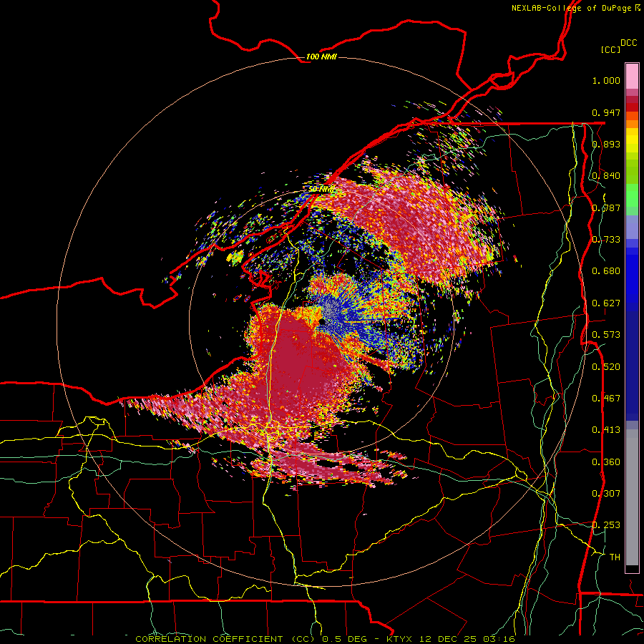Select the 0.413 value on the color scale
Image resolution: width=644 pixels, height=644 pixels.
coord(606,430)
